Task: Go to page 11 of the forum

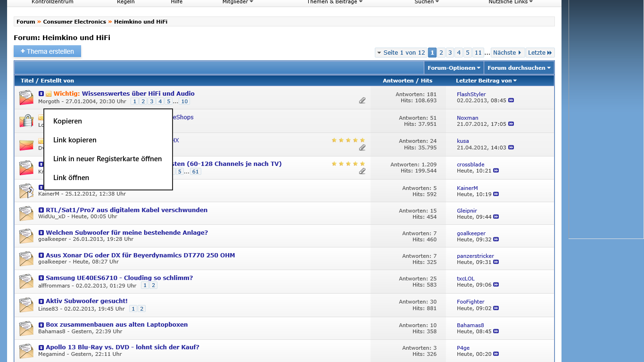Action: [x=478, y=53]
